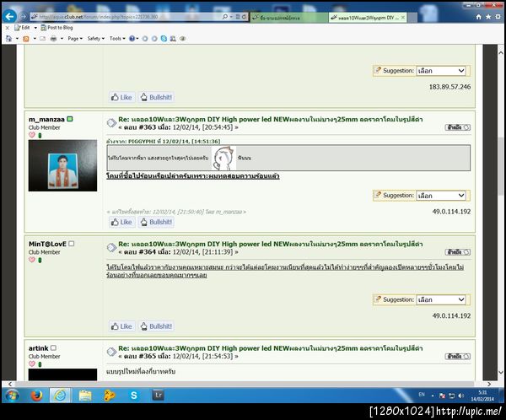Viewport: 506px width, 420px height.
Task: Click the Help question mark icon
Action: 132,39
